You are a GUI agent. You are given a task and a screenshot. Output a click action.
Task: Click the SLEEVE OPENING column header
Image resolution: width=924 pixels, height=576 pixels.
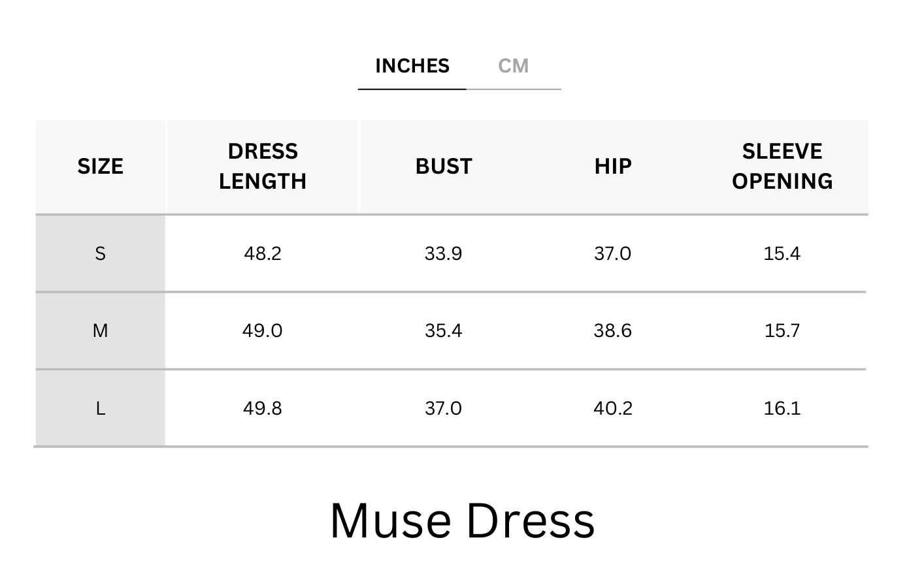coord(782,167)
